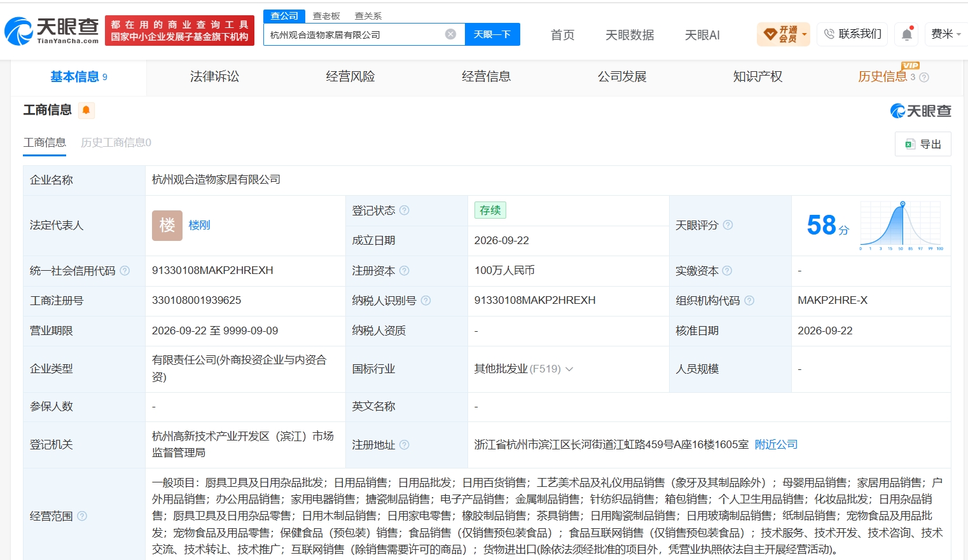Click the 存续 status badge
The image size is (968, 560).
[490, 210]
